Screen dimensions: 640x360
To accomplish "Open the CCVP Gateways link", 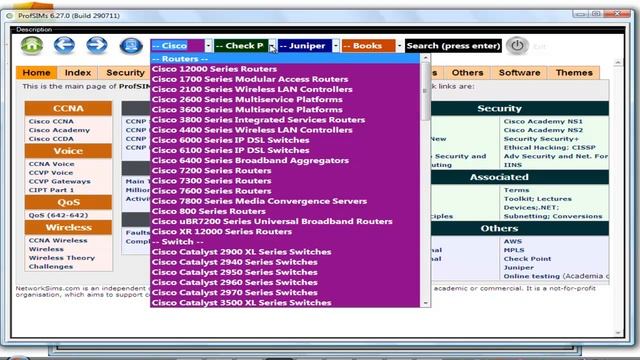I will 60,182.
